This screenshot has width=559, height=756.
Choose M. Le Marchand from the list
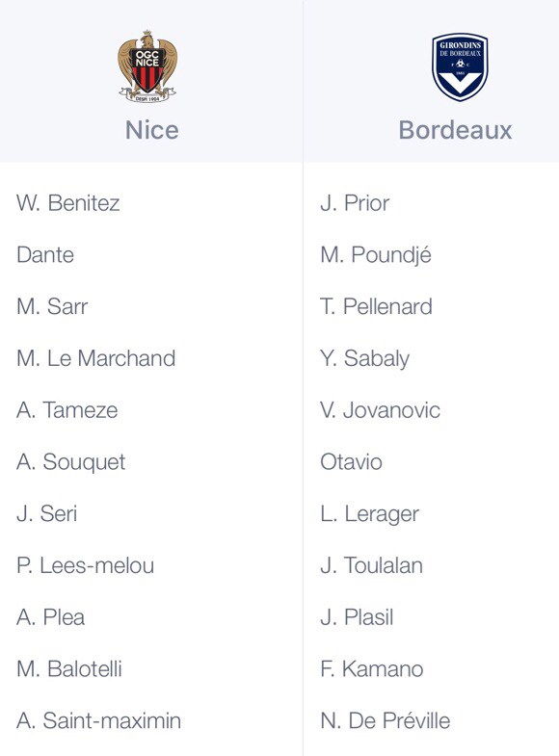(x=96, y=358)
